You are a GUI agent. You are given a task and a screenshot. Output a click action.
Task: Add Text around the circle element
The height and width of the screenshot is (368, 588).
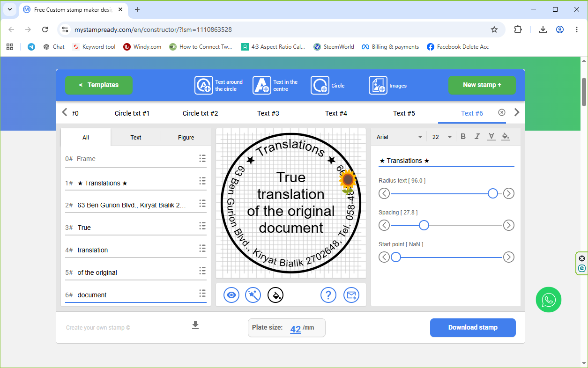219,85
